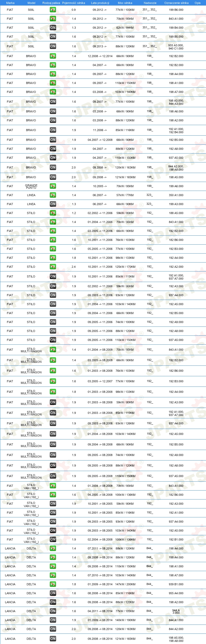
Task: Click the Nadwozie column header
Action: [x=150, y=3]
